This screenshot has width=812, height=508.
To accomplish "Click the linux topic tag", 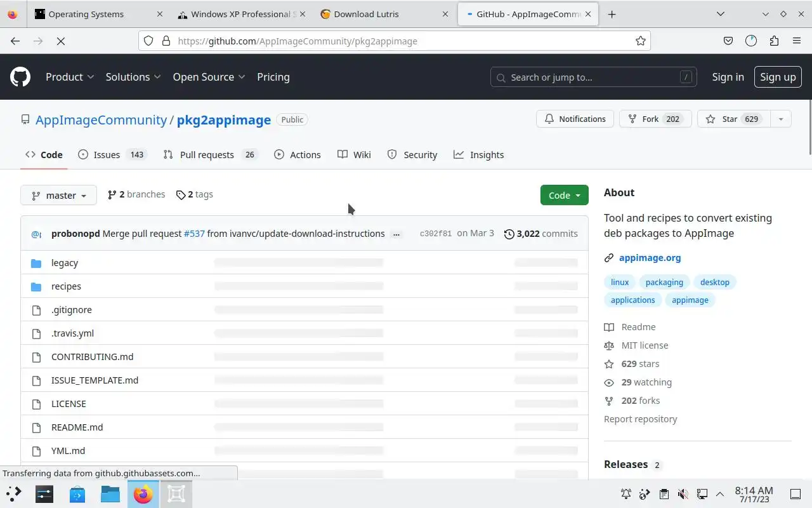I will click(x=620, y=282).
